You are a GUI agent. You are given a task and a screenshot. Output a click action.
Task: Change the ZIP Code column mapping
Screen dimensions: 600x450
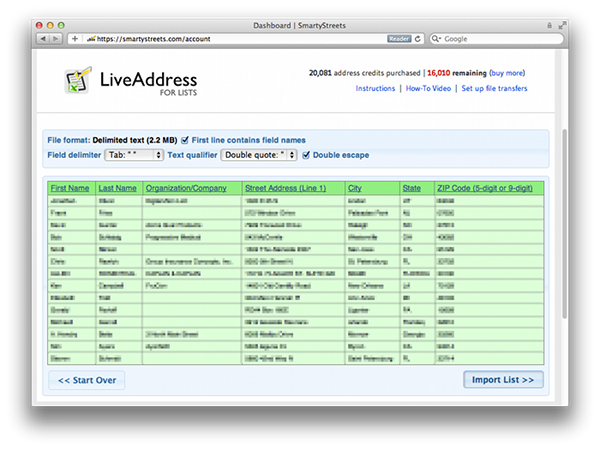pyautogui.click(x=485, y=188)
